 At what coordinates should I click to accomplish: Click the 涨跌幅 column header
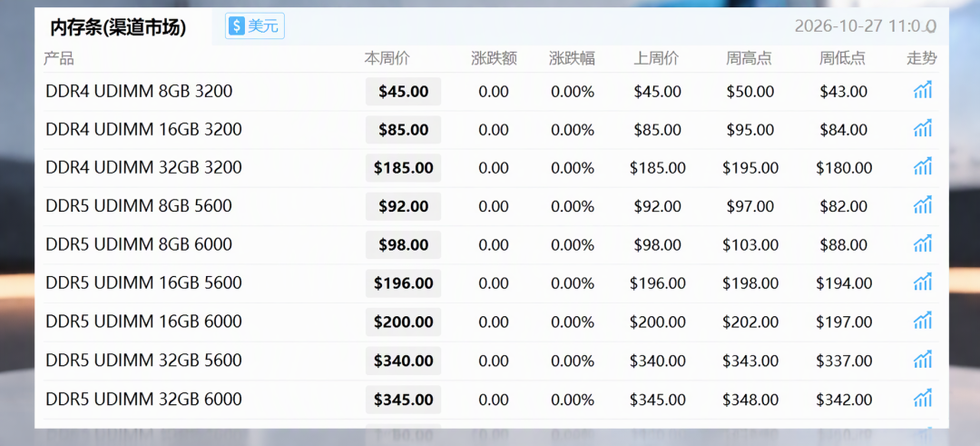coord(572,59)
